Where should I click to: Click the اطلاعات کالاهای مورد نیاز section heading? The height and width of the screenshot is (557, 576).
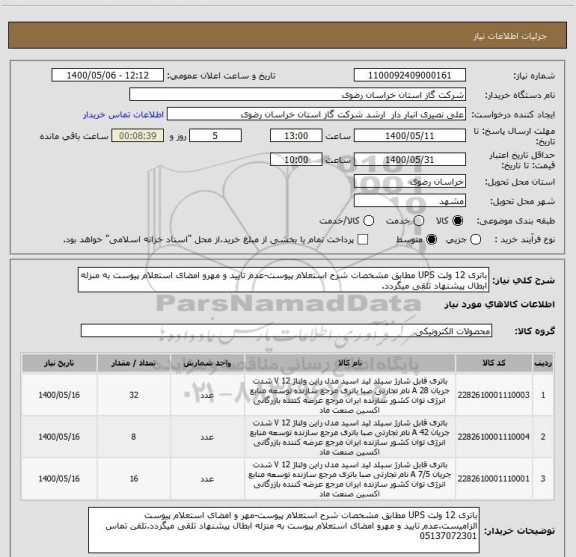(x=500, y=305)
